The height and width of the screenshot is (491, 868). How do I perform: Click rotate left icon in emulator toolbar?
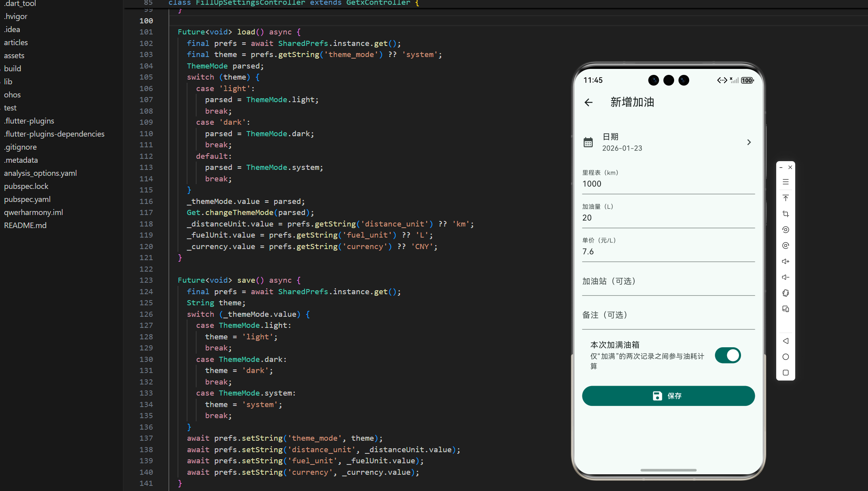[786, 230]
